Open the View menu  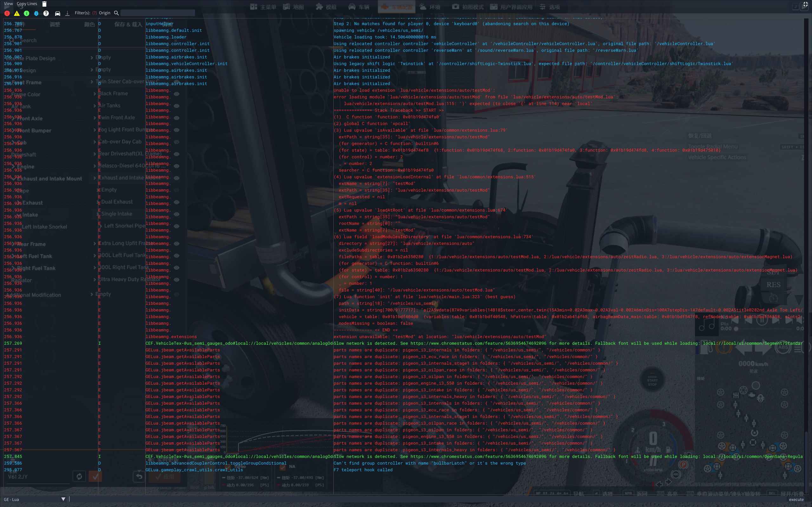[x=8, y=4]
